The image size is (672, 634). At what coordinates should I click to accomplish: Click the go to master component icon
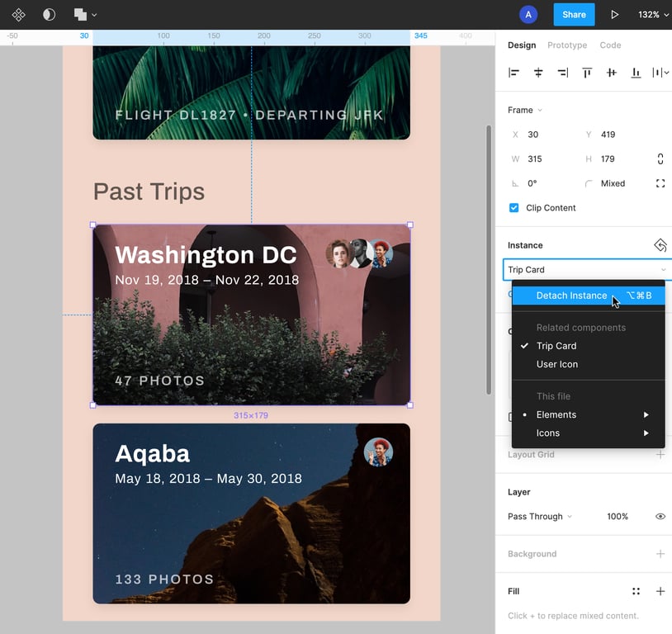tap(660, 245)
